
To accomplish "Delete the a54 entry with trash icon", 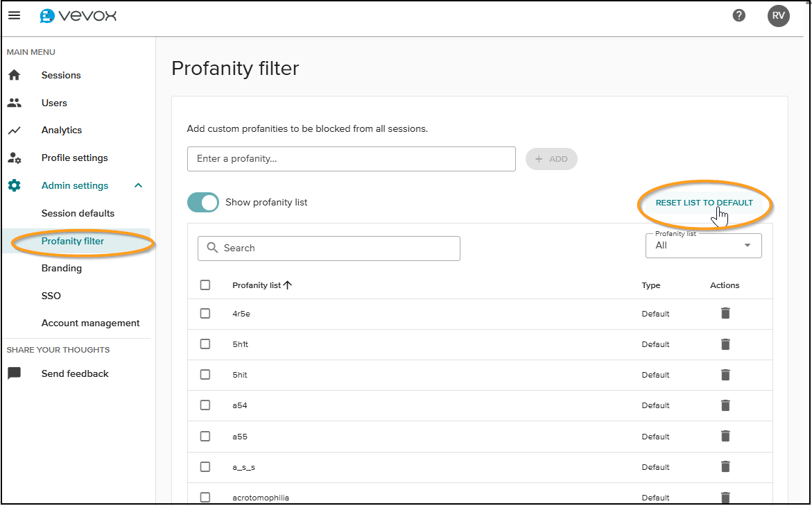I will tap(725, 405).
